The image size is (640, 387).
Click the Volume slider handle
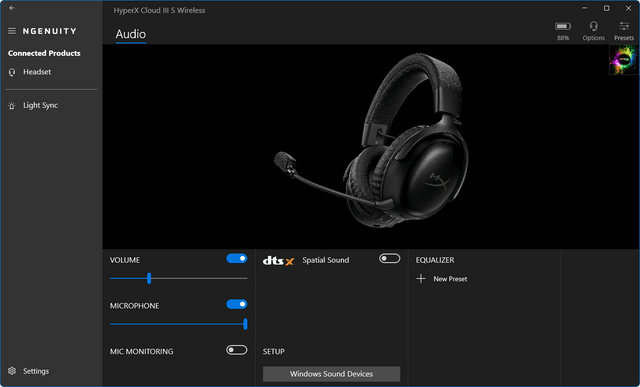(x=149, y=278)
